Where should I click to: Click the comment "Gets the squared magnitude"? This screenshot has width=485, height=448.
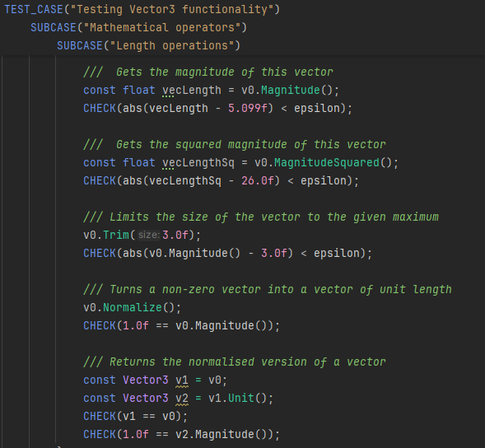[235, 144]
